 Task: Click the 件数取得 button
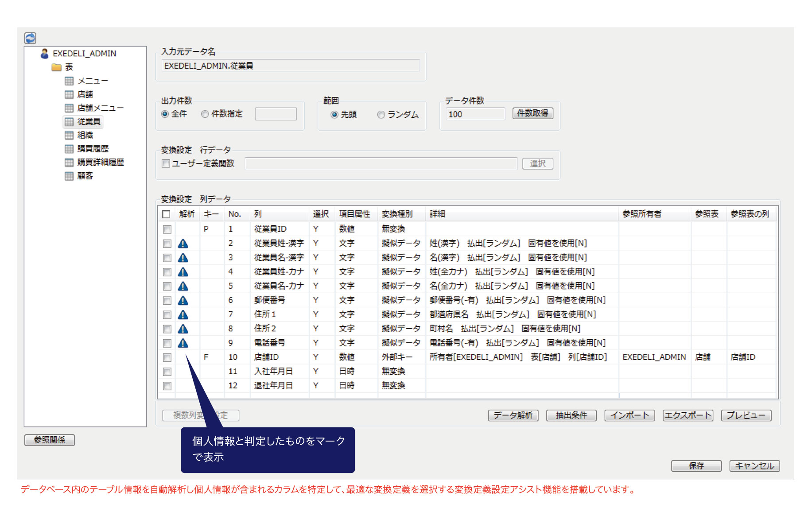(532, 113)
